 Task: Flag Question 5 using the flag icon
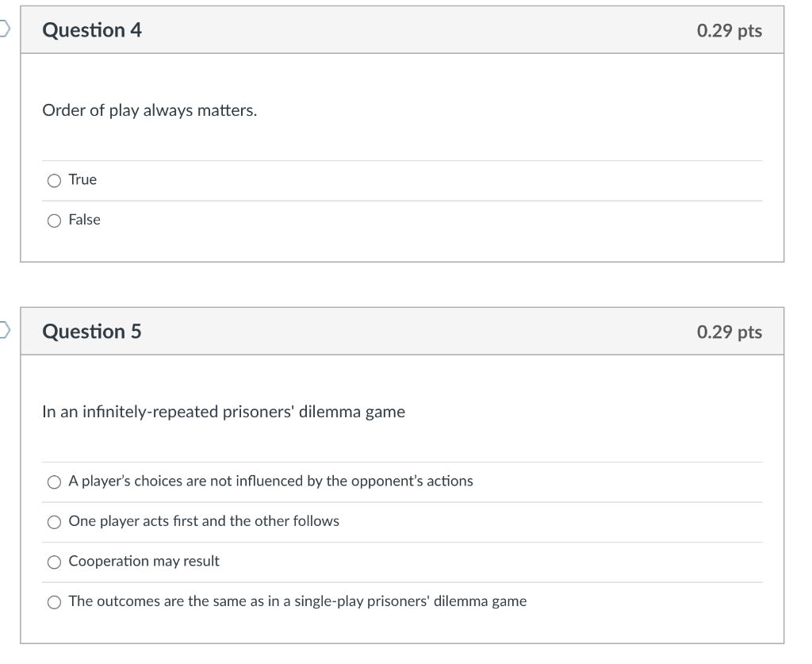4,329
